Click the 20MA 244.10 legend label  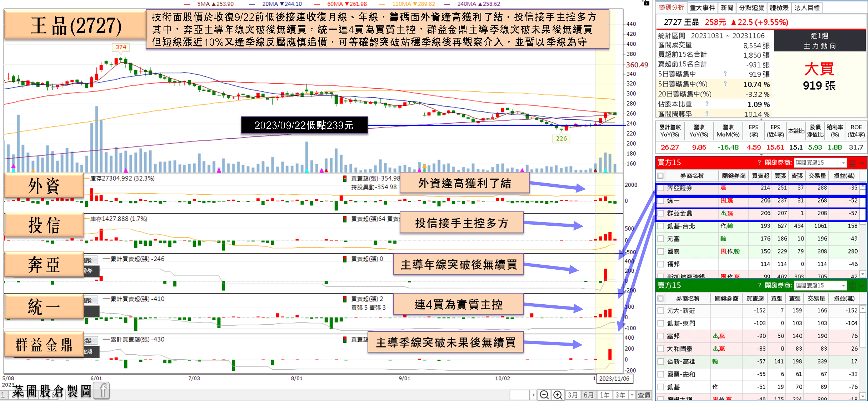coord(282,4)
